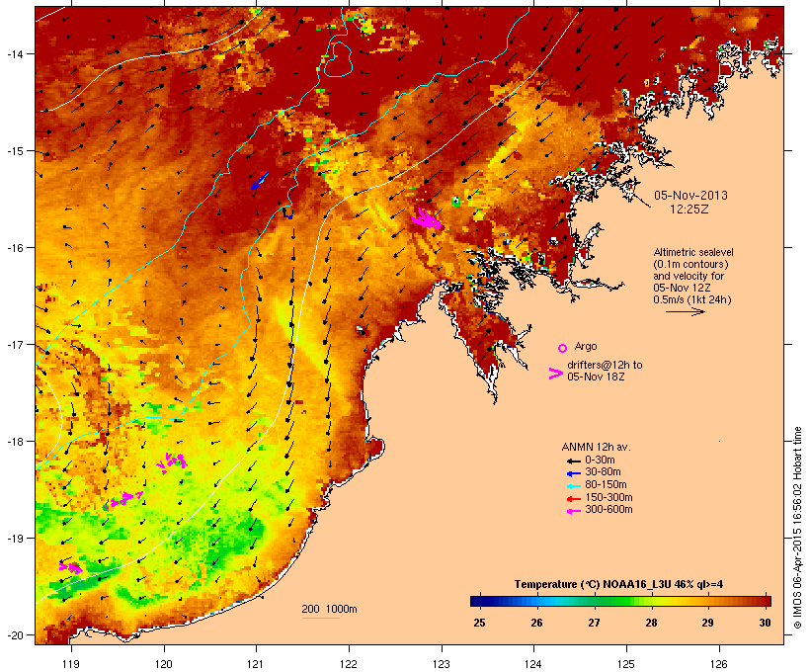
Task: Click the '150-300m' depth label
Action: pyautogui.click(x=608, y=497)
